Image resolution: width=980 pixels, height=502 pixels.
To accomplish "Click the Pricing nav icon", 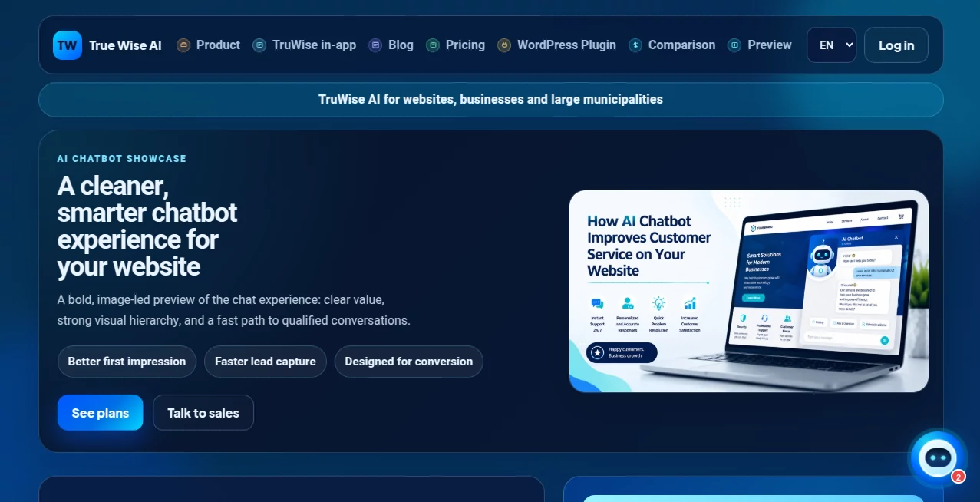I will point(433,45).
